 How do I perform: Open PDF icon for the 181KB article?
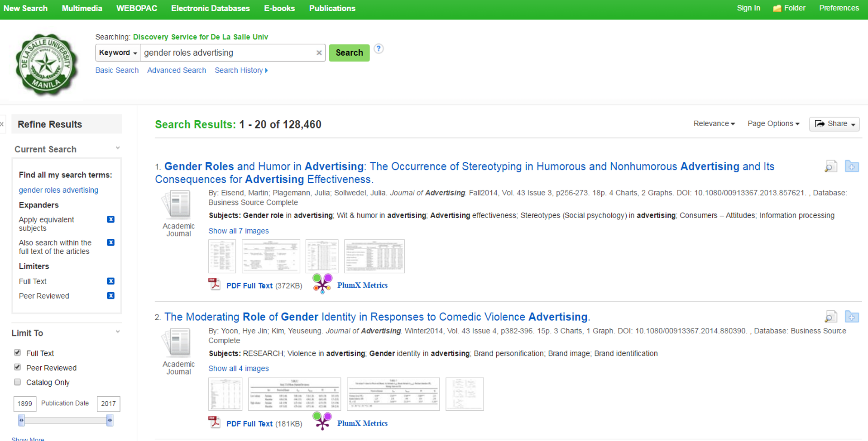pyautogui.click(x=215, y=422)
